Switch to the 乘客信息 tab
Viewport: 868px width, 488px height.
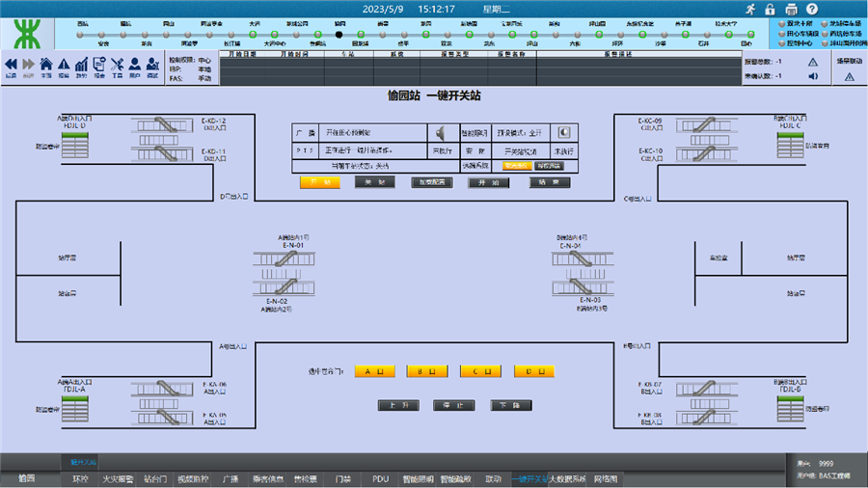coord(268,479)
